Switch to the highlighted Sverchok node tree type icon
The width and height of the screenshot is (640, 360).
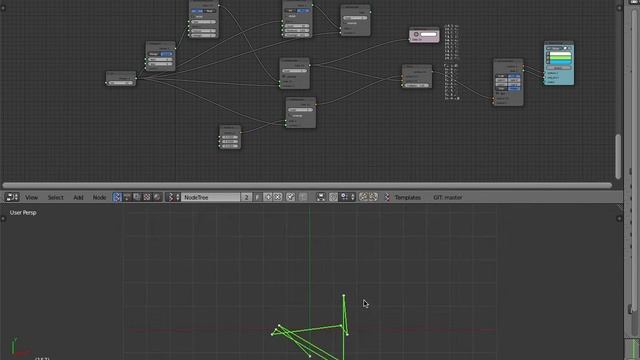coord(117,197)
